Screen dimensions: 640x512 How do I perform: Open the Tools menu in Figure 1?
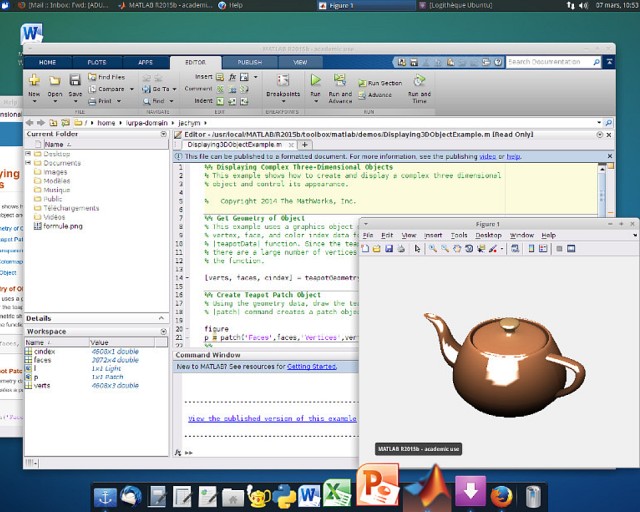[459, 235]
